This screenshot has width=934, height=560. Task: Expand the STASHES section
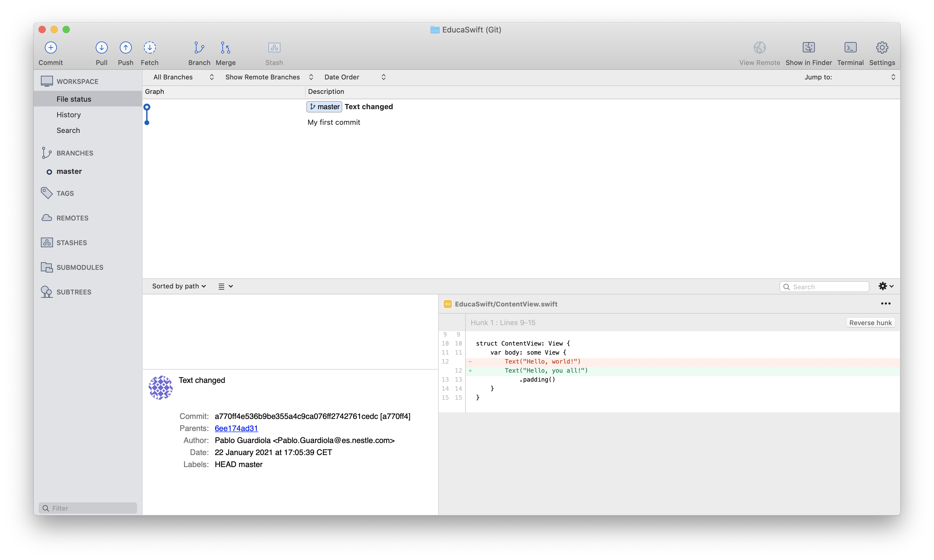[x=71, y=243]
